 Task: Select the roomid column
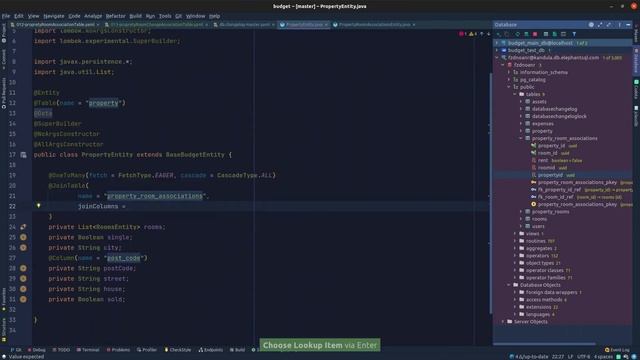coord(546,168)
